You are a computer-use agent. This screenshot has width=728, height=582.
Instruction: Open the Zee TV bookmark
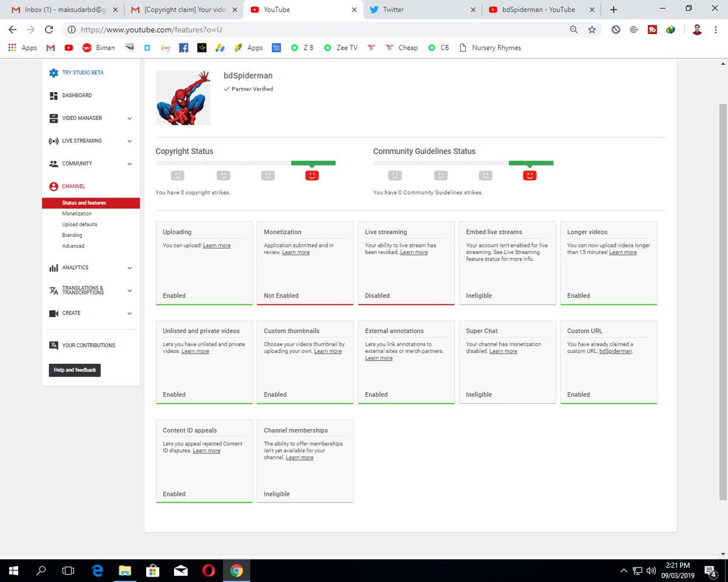(340, 48)
